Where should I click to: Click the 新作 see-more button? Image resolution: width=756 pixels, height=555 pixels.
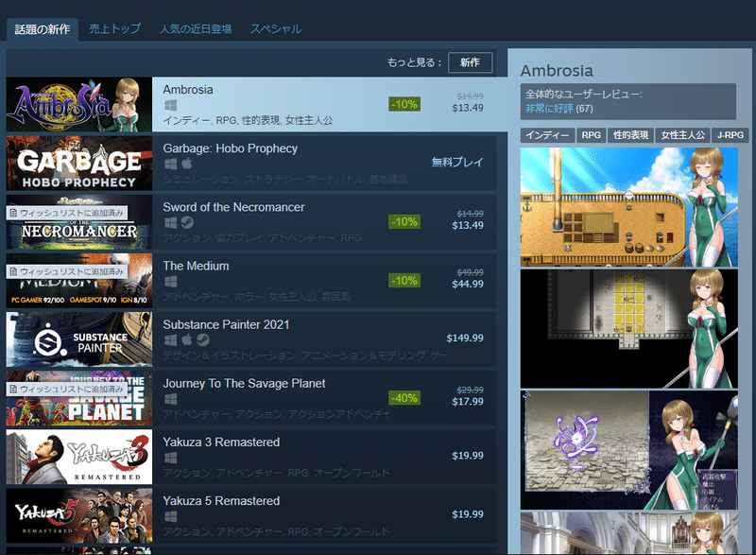(x=470, y=62)
